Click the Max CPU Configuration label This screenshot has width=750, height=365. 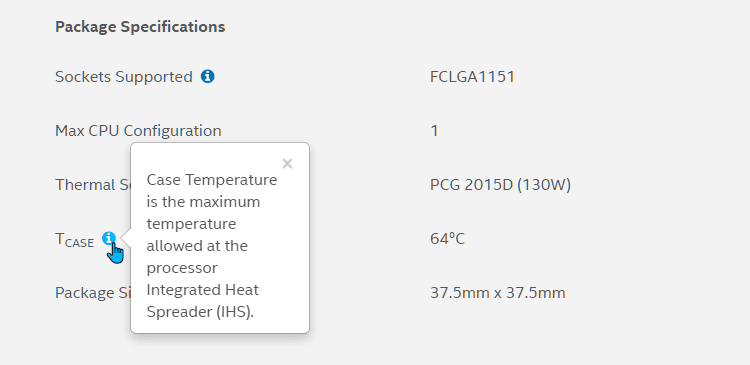pyautogui.click(x=138, y=131)
